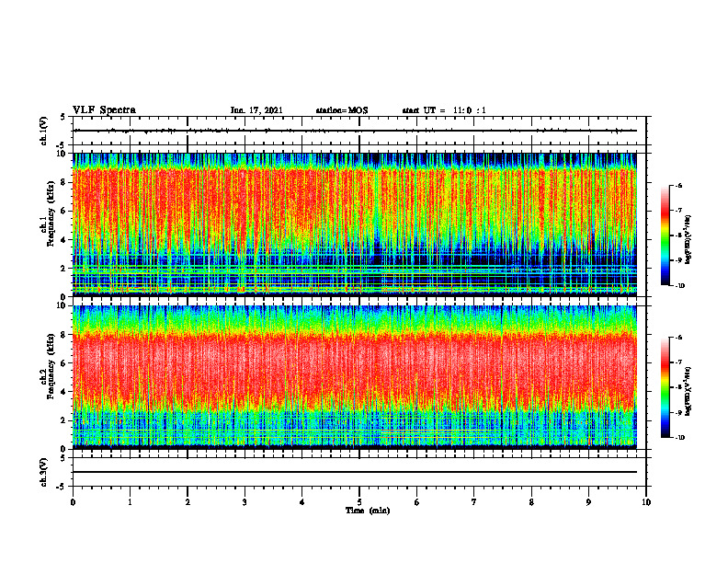Click the ch.3 flat voltage trace
The height and width of the screenshot is (563, 728).
(x=355, y=472)
